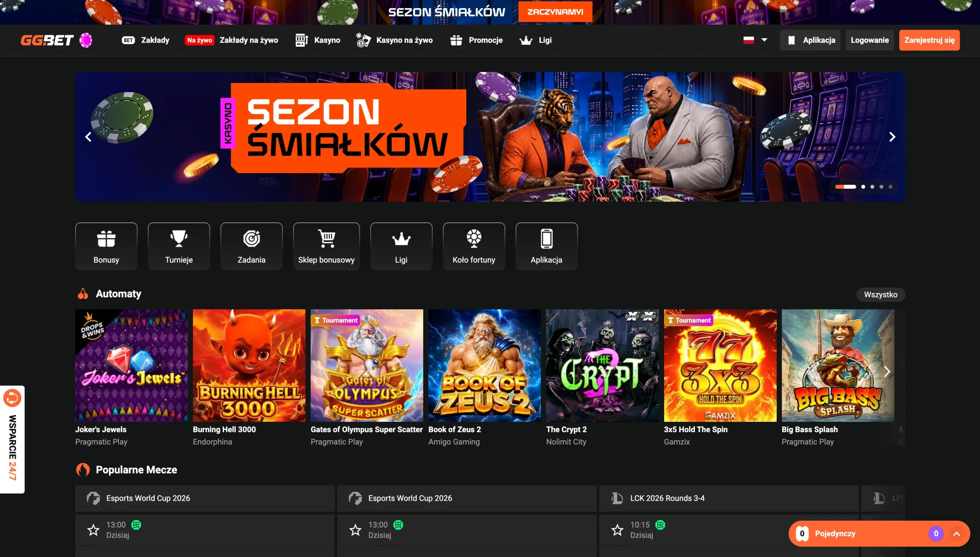This screenshot has width=980, height=557.
Task: Click the first Esports World Cup 2026 logo icon
Action: 93,498
